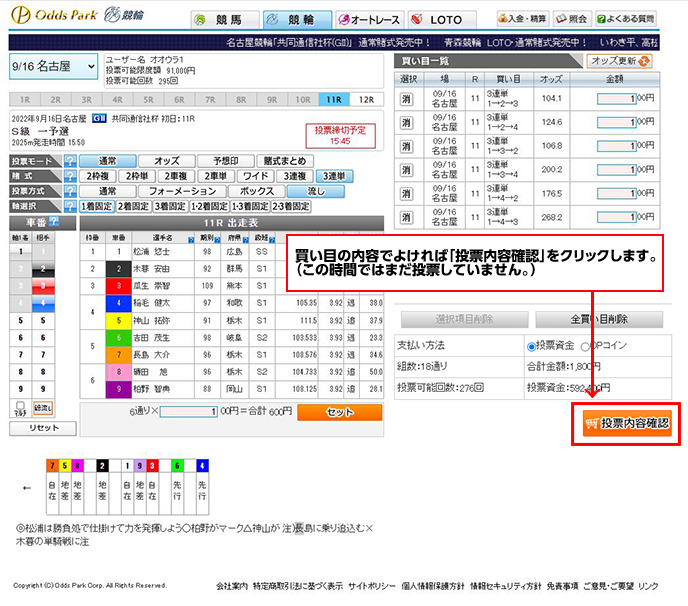Click help icon in 期別 column header
Screen dimensions: 688x606
(x=217, y=240)
